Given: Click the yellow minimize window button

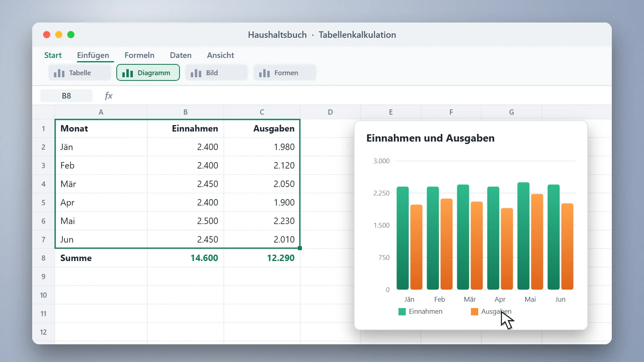Looking at the screenshot, I should [59, 35].
